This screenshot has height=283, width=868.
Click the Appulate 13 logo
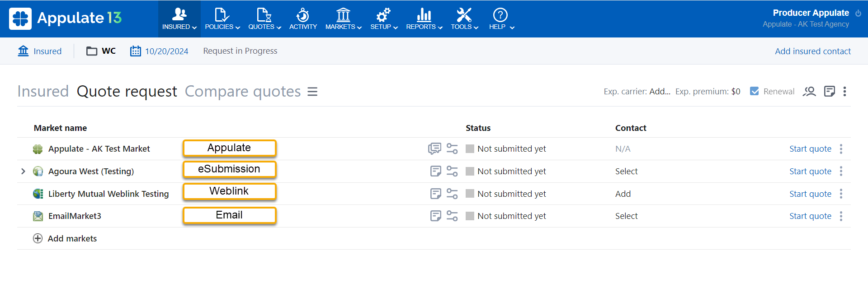click(x=66, y=19)
